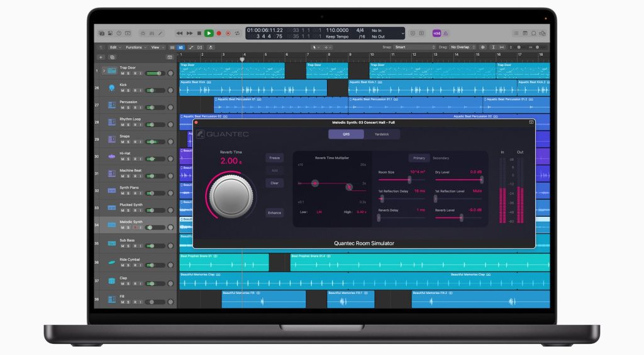644x355 pixels.
Task: Click the Enhance button
Action: coord(274,212)
